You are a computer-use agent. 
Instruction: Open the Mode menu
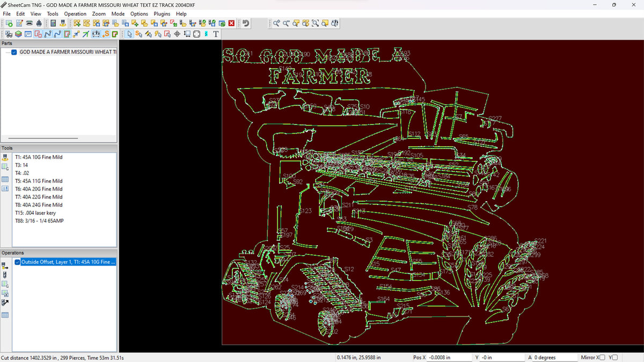point(118,13)
